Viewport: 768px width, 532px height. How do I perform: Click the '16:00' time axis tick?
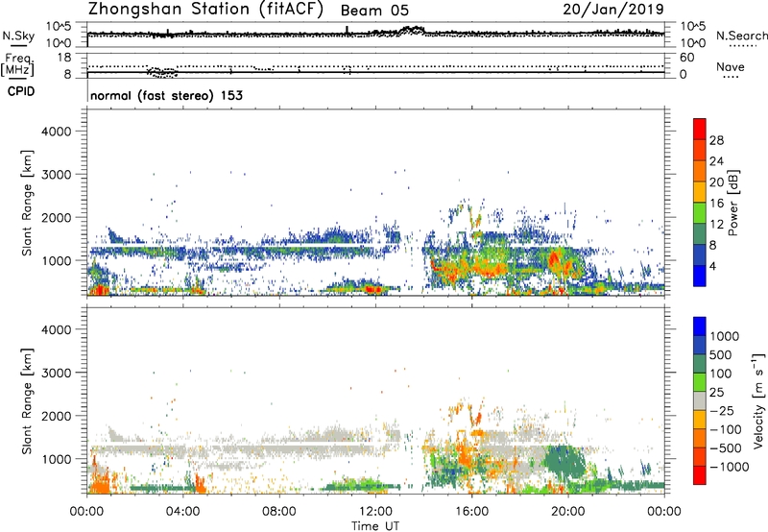pyautogui.click(x=471, y=512)
